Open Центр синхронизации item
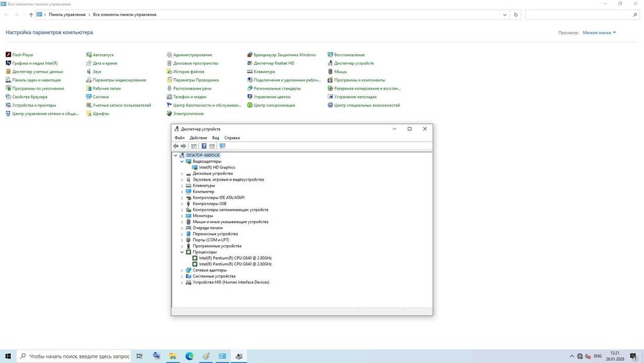644x363 pixels. 271,105
